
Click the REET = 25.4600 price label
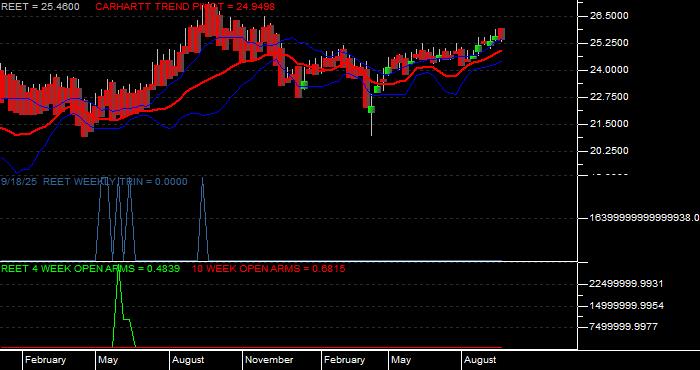[40, 7]
